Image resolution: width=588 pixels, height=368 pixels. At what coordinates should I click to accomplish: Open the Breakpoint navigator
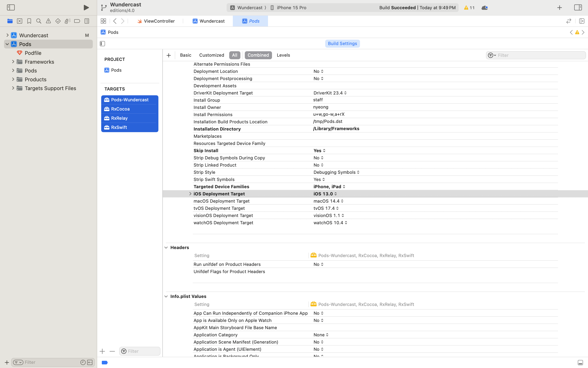click(77, 21)
